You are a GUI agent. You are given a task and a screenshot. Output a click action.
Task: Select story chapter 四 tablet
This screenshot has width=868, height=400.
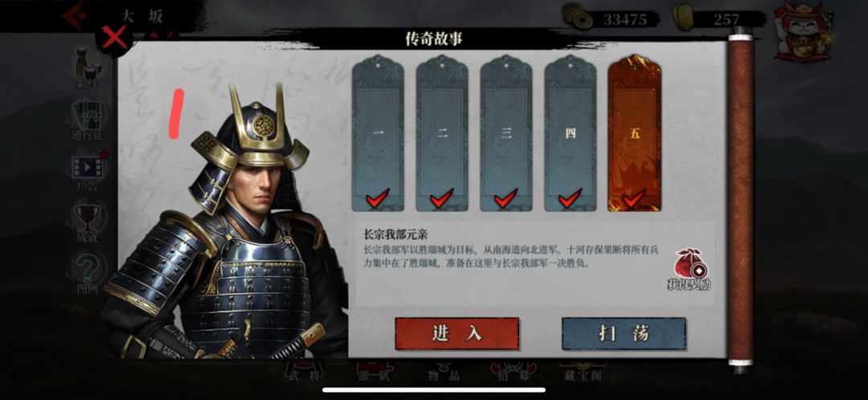(x=570, y=133)
